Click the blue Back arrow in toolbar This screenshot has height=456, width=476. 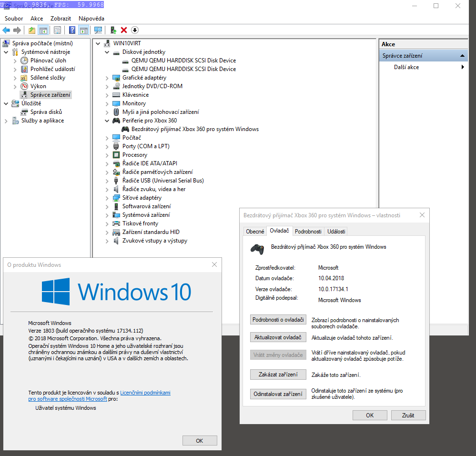[6, 30]
